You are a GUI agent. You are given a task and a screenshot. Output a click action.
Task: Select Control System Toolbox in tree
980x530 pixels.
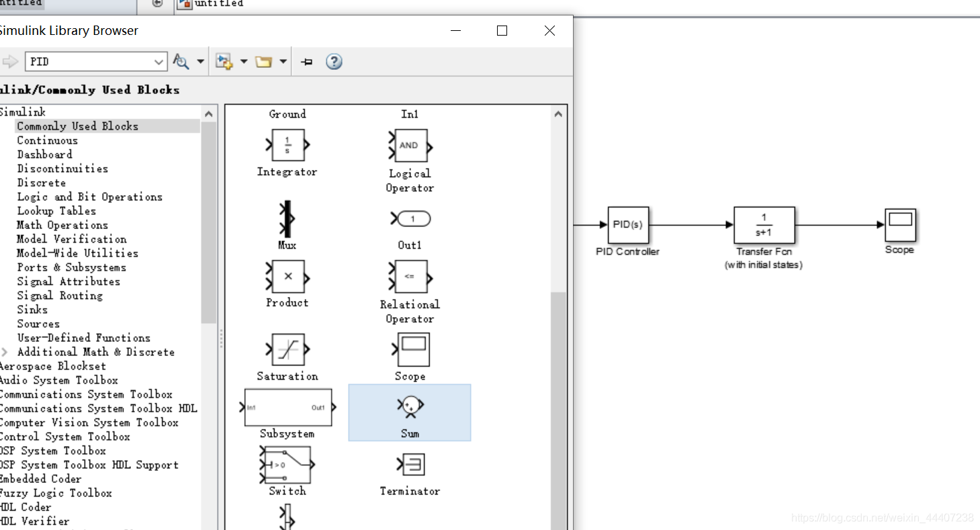64,437
